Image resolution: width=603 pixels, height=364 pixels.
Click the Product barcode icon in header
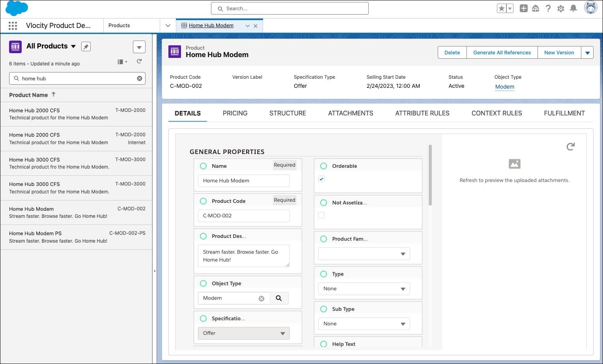175,52
